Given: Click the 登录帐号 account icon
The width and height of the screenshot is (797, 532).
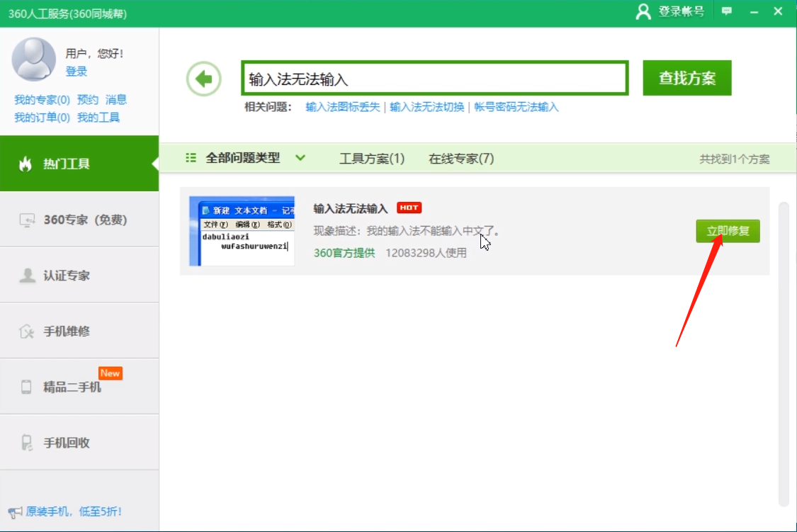Looking at the screenshot, I should click(643, 11).
